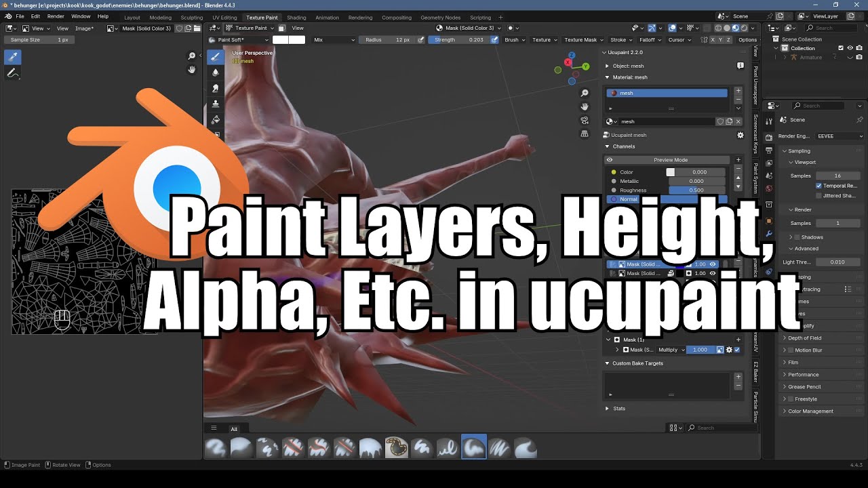The width and height of the screenshot is (868, 488).
Task: Click the viewport zoom magnifier gizmo
Action: pyautogui.click(x=585, y=93)
